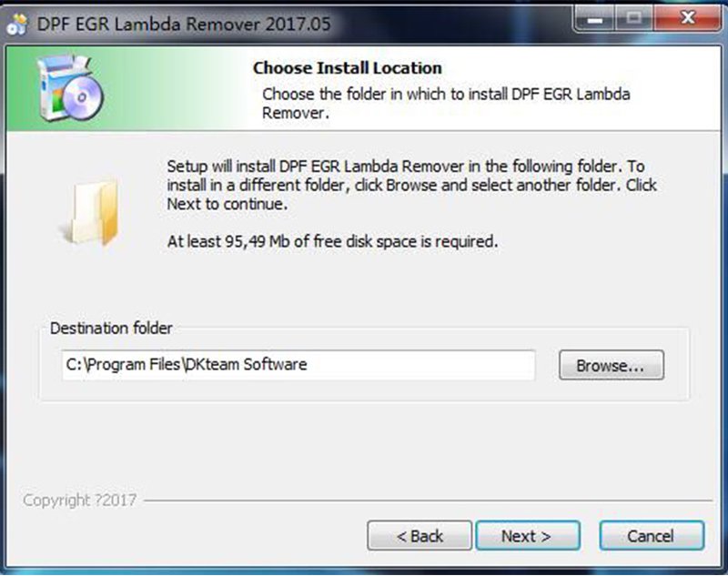
Task: Click the yellow folder icon
Action: (x=90, y=212)
